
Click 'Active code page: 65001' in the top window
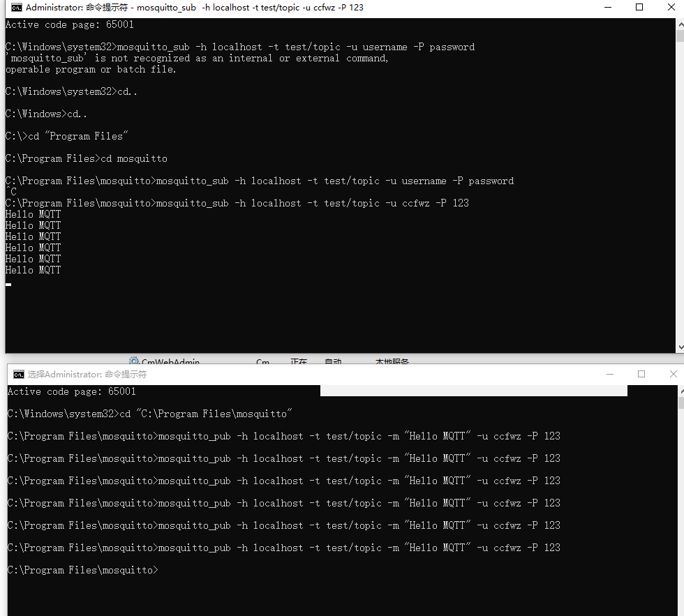69,25
